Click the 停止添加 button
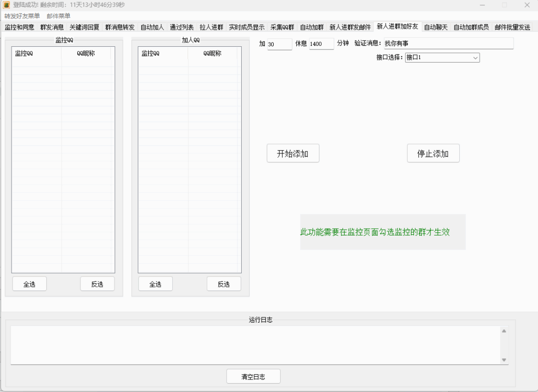This screenshot has height=392, width=538. (433, 153)
